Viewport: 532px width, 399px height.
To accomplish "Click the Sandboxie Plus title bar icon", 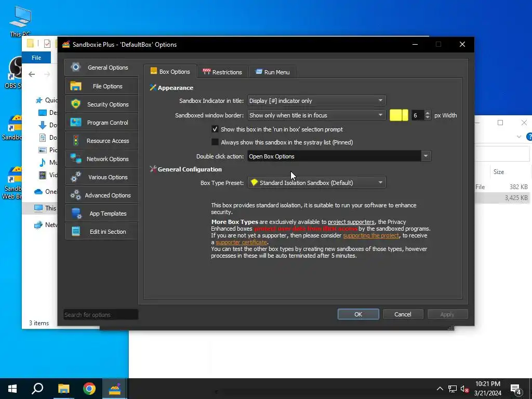I will [66, 45].
